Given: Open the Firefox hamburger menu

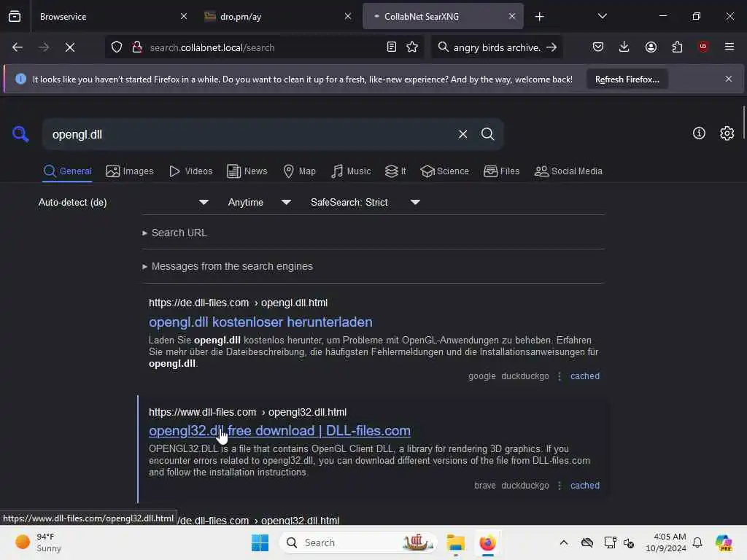Looking at the screenshot, I should coord(729,47).
